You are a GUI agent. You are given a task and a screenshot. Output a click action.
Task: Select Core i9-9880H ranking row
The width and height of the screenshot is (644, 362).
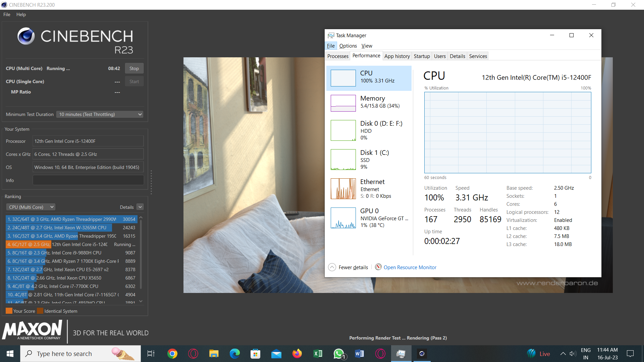click(71, 253)
